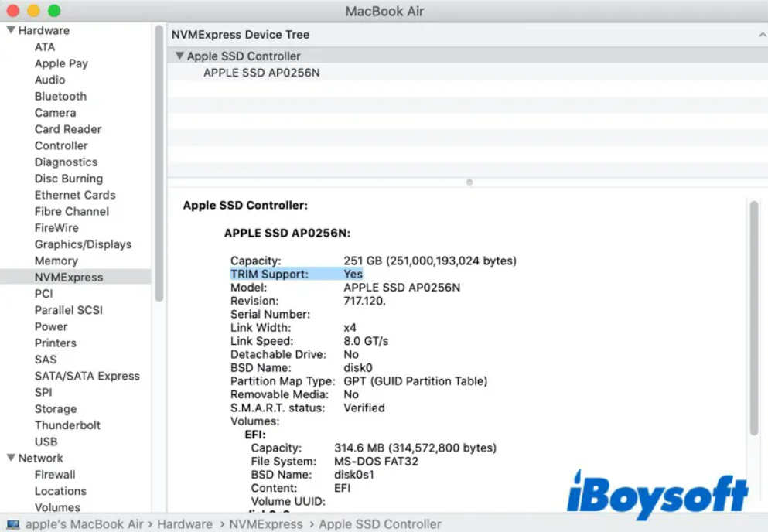Click NVMExpress in the path bar
The width and height of the screenshot is (768, 532).
pos(266,524)
